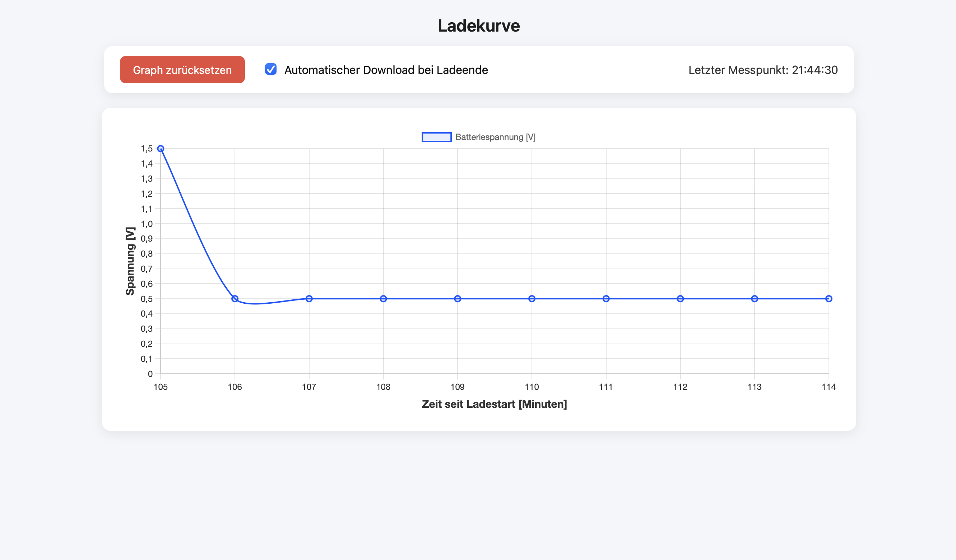Click the Graph zurücksetzen button
Viewport: 956px width, 560px height.
click(x=182, y=70)
